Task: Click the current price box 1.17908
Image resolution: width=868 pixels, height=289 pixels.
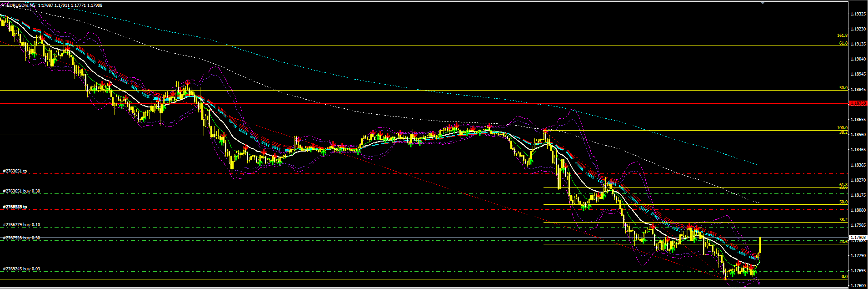Action: 858,238
